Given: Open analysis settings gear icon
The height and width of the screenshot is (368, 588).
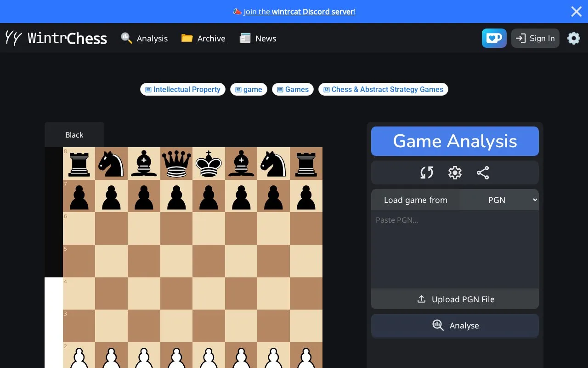Looking at the screenshot, I should (x=455, y=172).
